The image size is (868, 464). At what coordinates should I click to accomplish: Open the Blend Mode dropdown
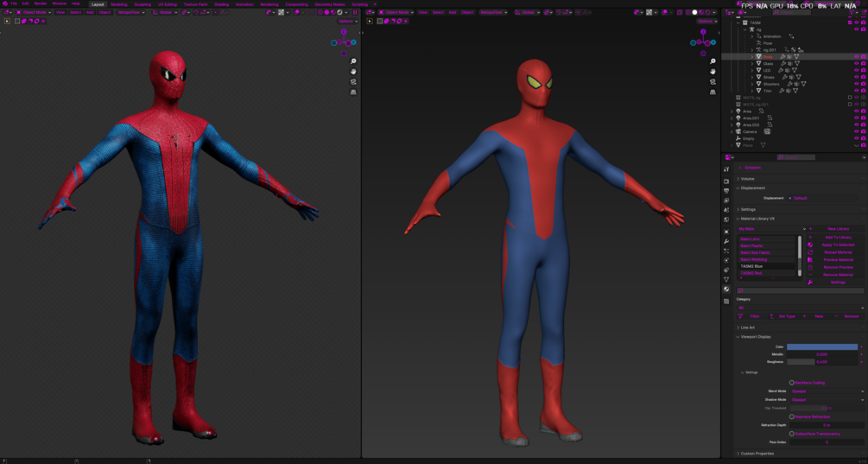(826, 391)
